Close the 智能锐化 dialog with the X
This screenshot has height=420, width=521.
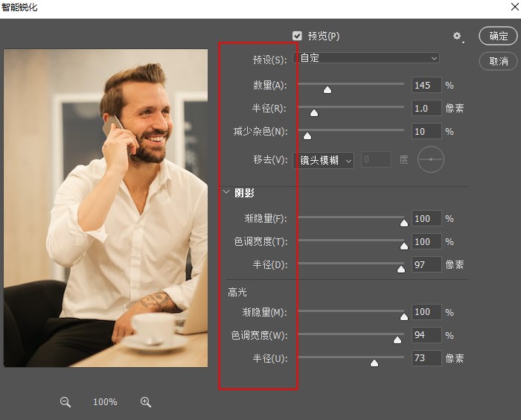(x=514, y=7)
